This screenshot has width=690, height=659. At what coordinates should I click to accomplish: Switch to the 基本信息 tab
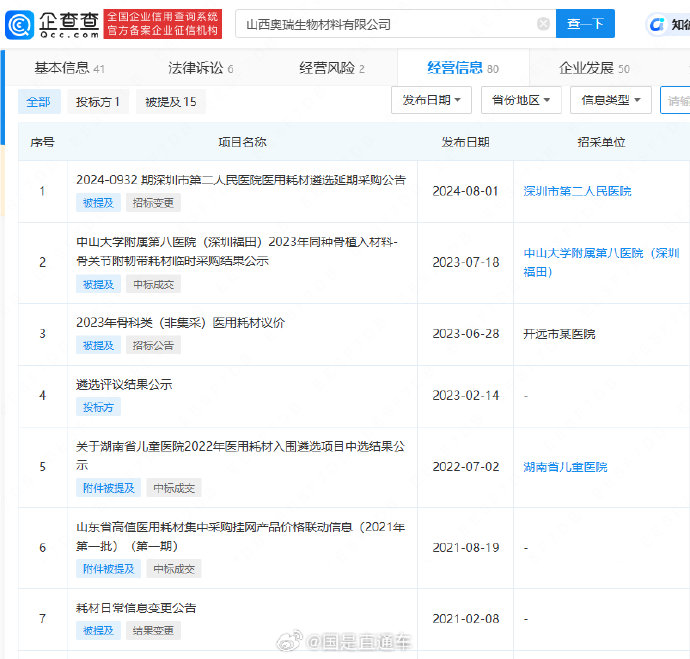click(69, 68)
